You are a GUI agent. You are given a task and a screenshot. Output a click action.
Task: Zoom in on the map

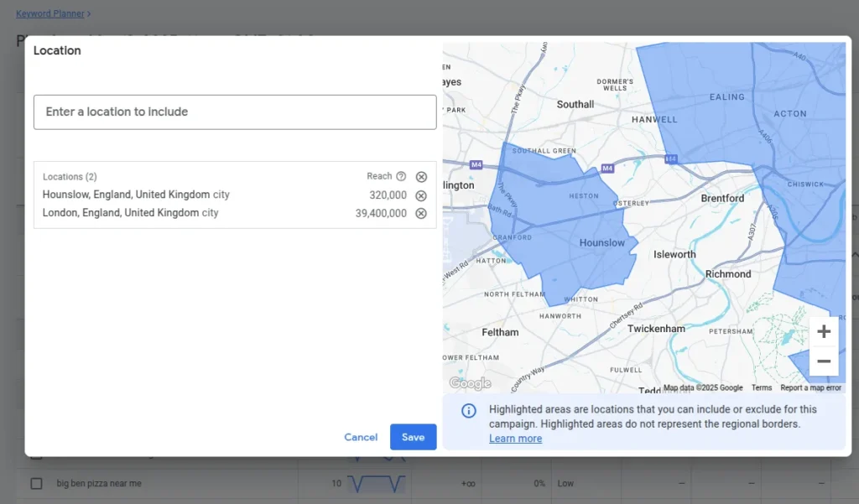click(x=823, y=331)
